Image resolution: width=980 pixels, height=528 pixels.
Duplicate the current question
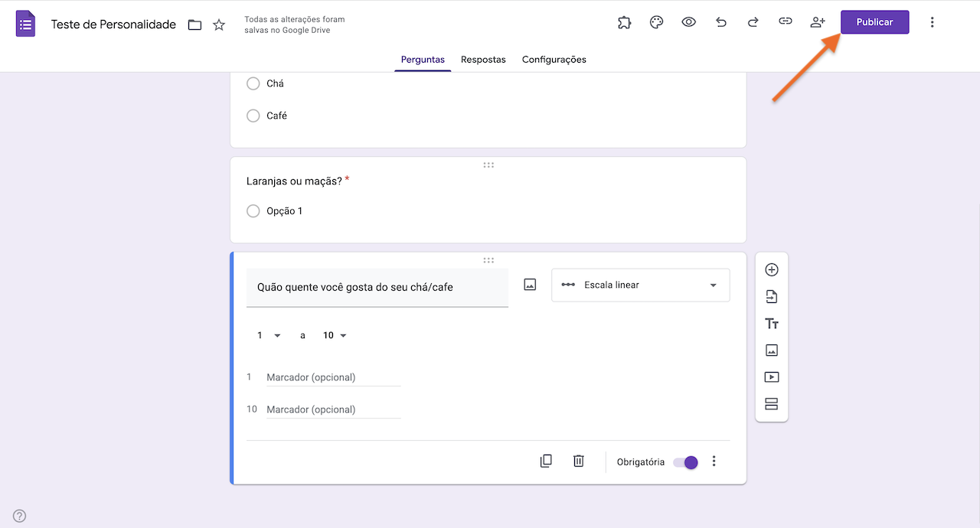point(546,461)
